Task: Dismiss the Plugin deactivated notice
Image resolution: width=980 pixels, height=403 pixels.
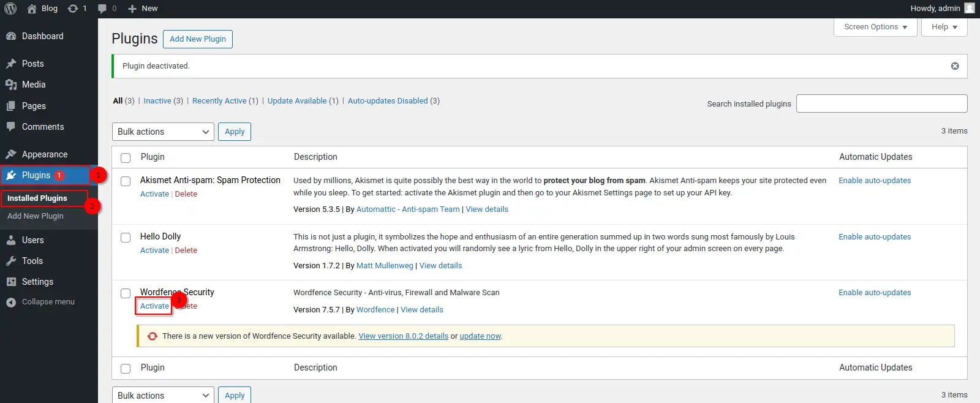Action: [954, 66]
